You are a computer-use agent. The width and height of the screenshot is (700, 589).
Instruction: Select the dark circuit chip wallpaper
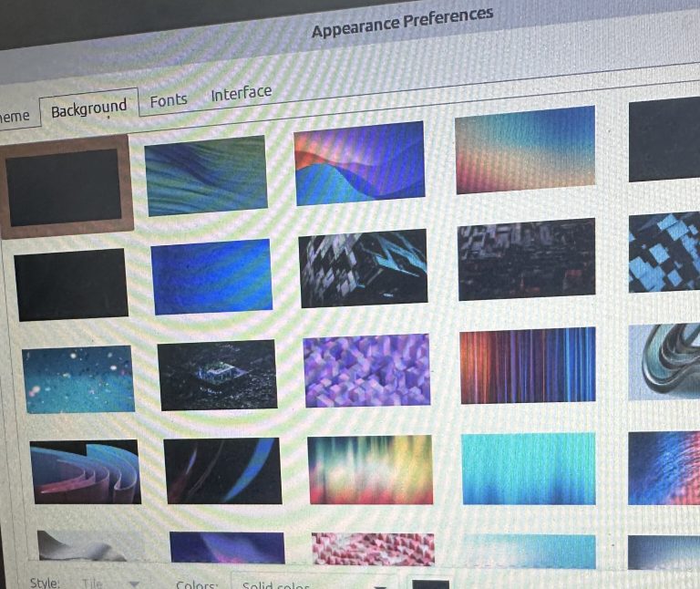tap(217, 375)
